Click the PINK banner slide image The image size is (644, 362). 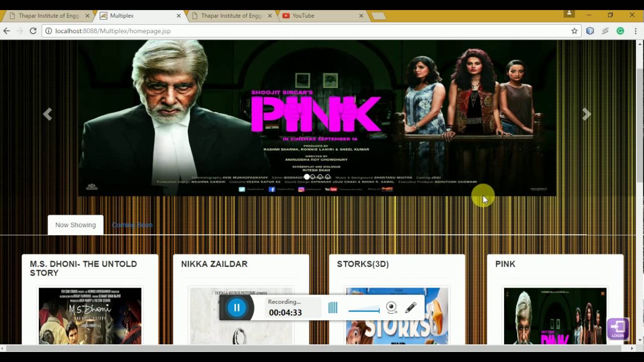317,118
